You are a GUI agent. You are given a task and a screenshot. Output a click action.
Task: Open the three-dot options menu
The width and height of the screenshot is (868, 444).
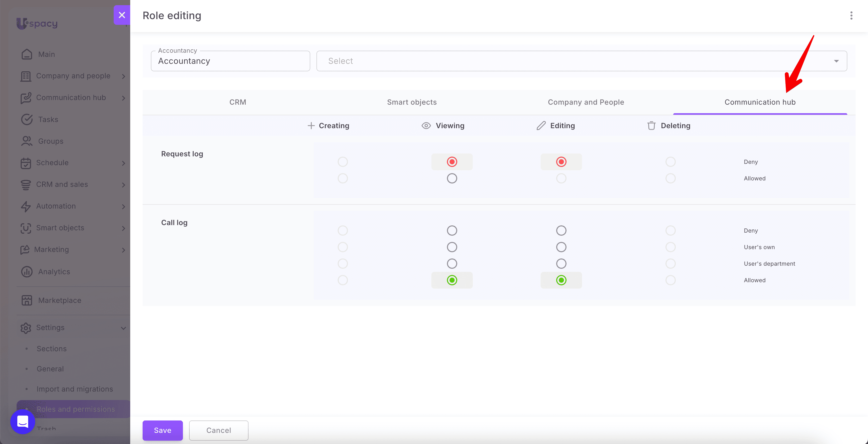pyautogui.click(x=851, y=16)
